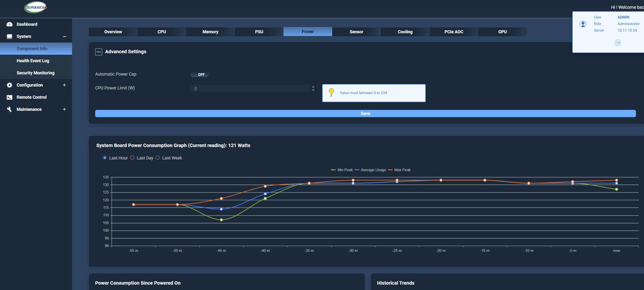
Task: Click the user avatar icon
Action: (583, 24)
